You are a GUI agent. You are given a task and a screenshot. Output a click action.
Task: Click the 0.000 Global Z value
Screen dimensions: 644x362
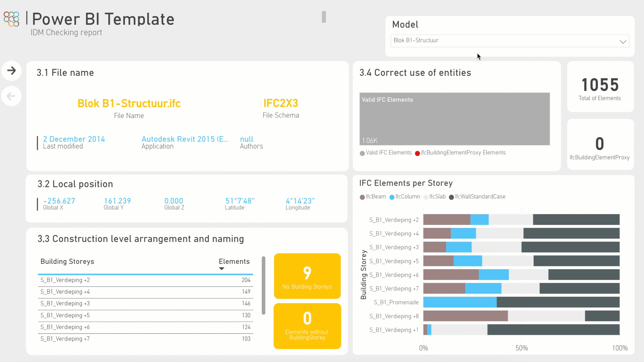(174, 201)
